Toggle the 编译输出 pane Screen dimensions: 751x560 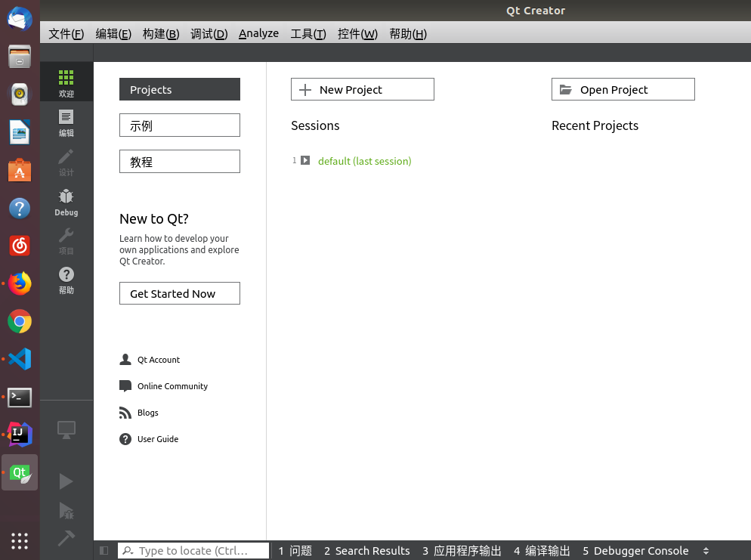[x=542, y=551]
